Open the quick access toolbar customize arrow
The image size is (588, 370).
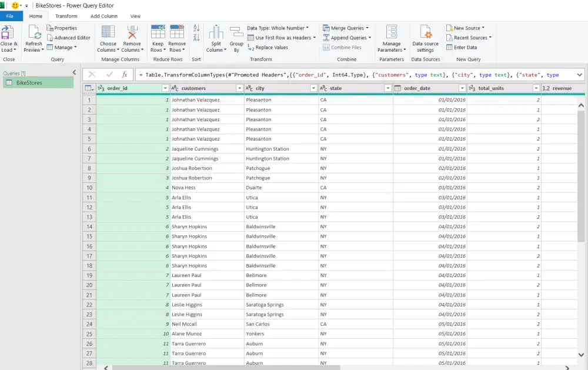(x=26, y=6)
